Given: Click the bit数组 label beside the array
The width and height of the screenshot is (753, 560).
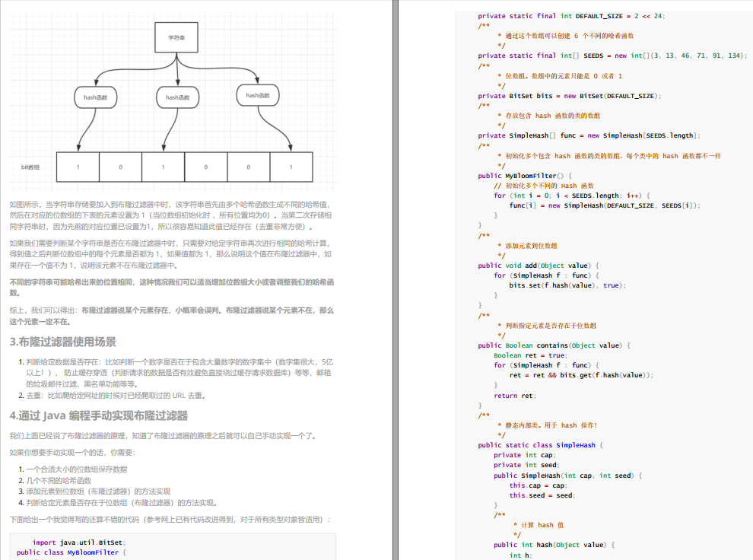Looking at the screenshot, I should pyautogui.click(x=30, y=166).
